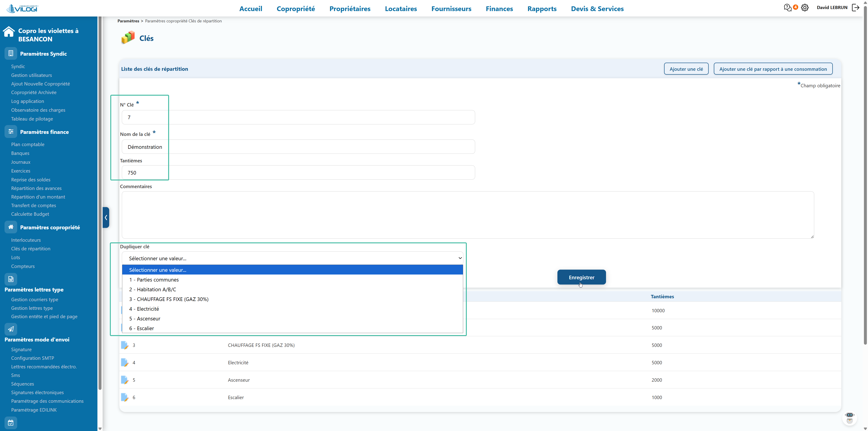Click the logout icon next to David LEBRUN

click(856, 7)
